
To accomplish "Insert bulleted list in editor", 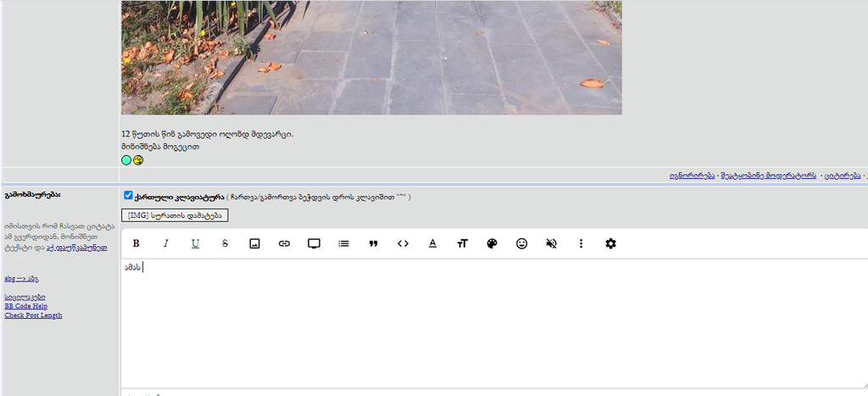I will (x=344, y=243).
